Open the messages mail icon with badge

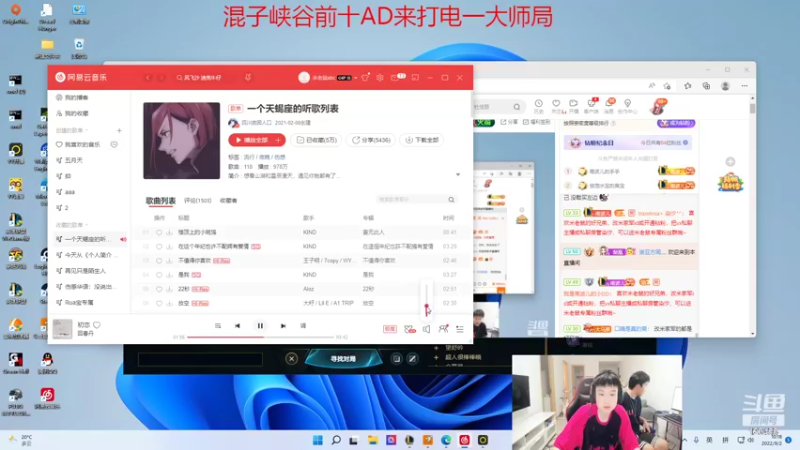(395, 78)
